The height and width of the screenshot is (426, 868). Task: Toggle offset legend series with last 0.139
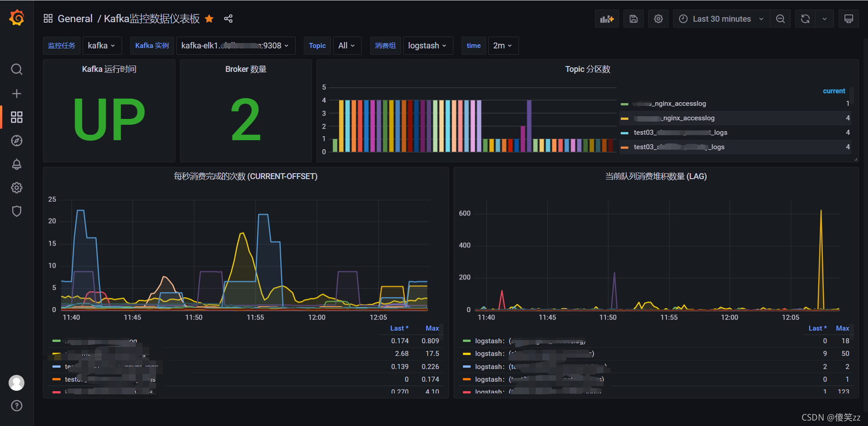pos(112,367)
